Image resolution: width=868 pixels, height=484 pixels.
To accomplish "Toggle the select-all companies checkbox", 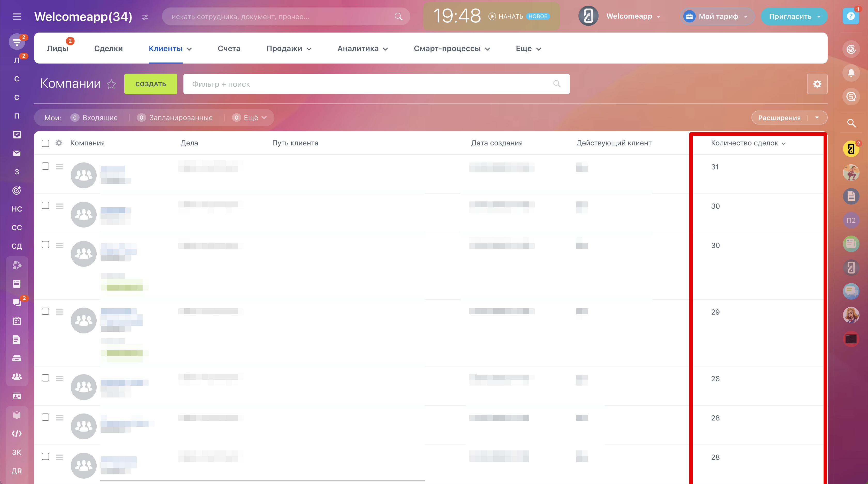I will click(45, 143).
